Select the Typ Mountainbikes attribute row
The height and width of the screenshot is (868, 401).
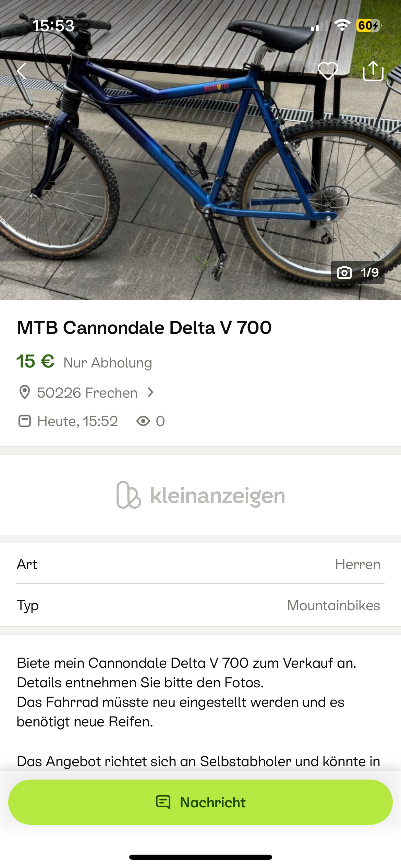pos(200,605)
